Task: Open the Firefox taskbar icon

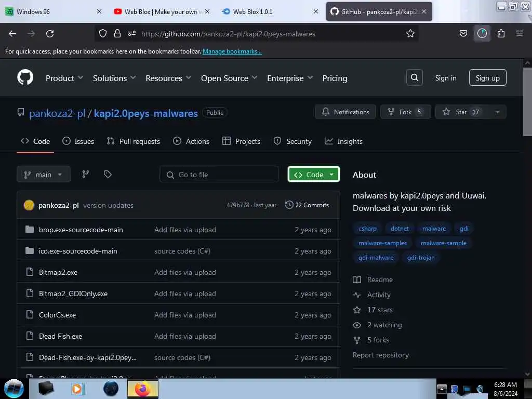Action: 142,389
